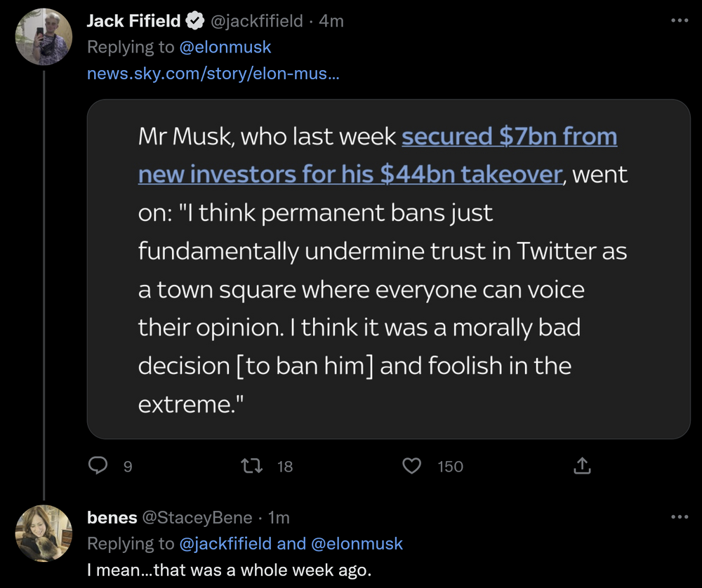Open Jack Fifield's profile picture

click(44, 36)
